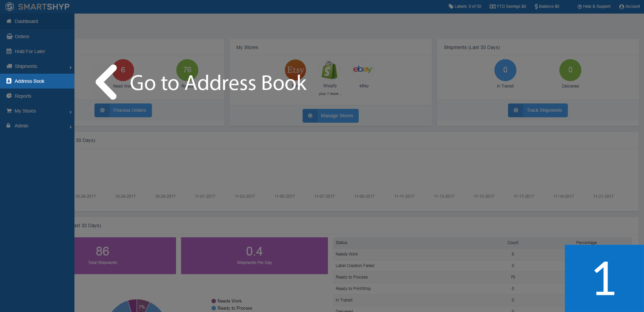Click the Account user icon
Viewport: 644px width, 312px height.
(x=621, y=7)
